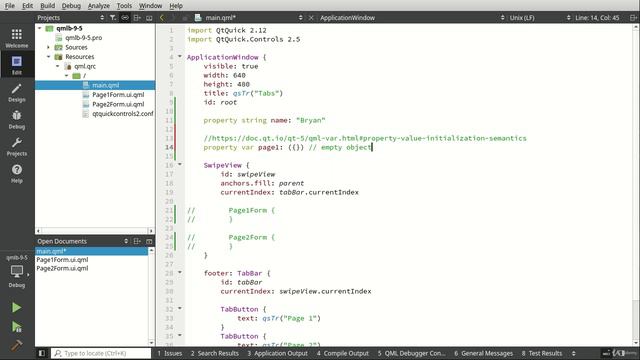Open the Tools menu
Image resolution: width=640 pixels, height=360 pixels.
pos(124,6)
